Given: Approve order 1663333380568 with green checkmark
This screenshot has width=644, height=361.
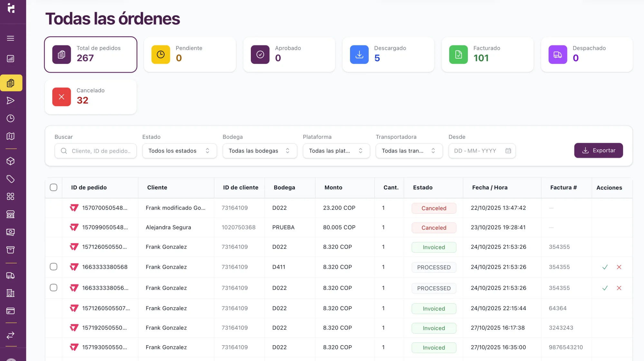Looking at the screenshot, I should pyautogui.click(x=605, y=267).
